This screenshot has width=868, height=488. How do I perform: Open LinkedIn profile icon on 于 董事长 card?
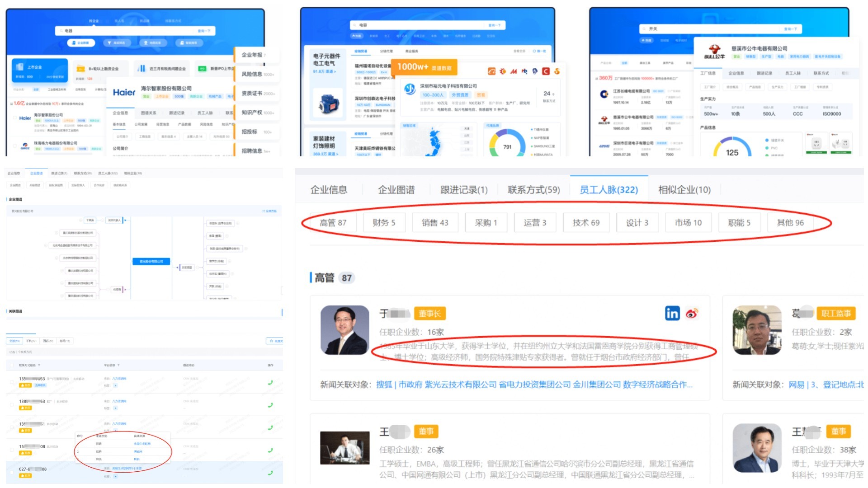click(672, 313)
